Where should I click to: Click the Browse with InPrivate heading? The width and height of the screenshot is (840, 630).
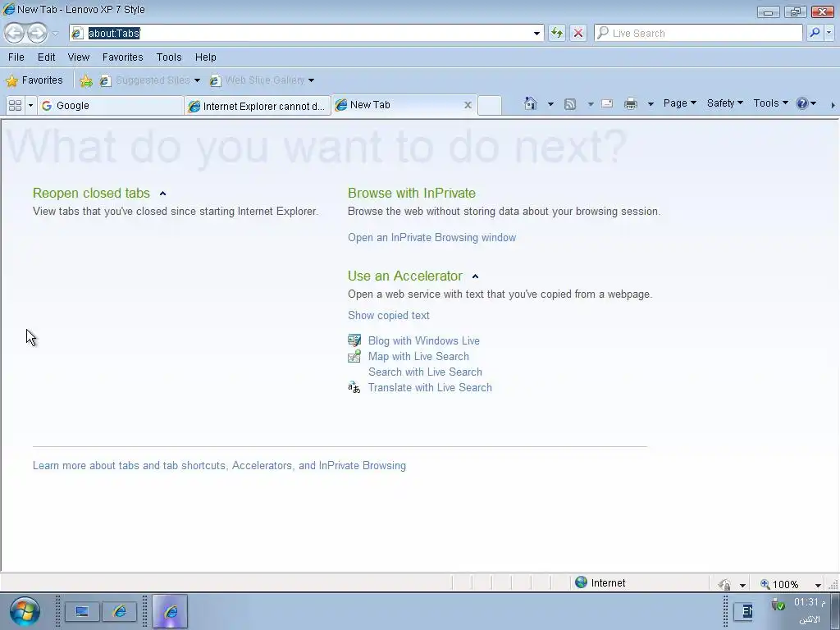(412, 193)
